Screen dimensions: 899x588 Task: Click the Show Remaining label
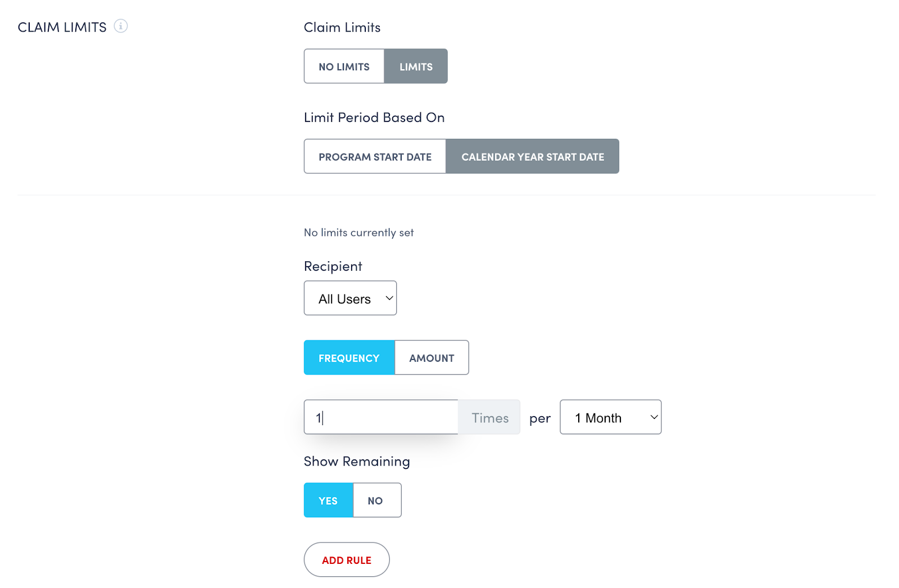tap(357, 461)
